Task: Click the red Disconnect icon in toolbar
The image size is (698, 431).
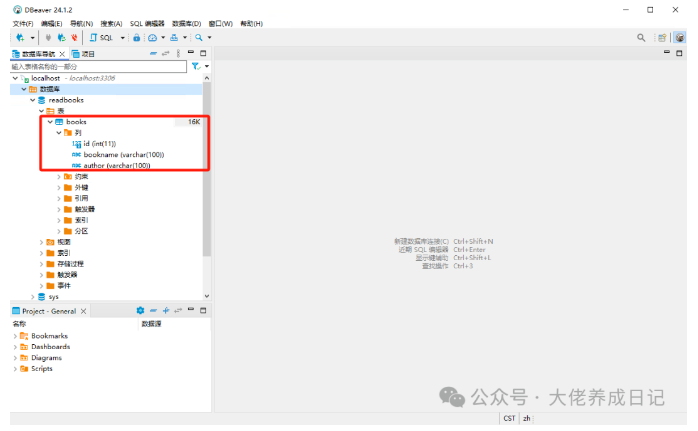Action: point(74,38)
